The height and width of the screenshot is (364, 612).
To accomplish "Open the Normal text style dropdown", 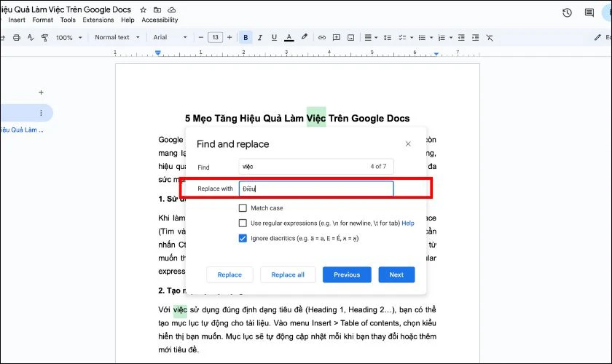I will 117,37.
